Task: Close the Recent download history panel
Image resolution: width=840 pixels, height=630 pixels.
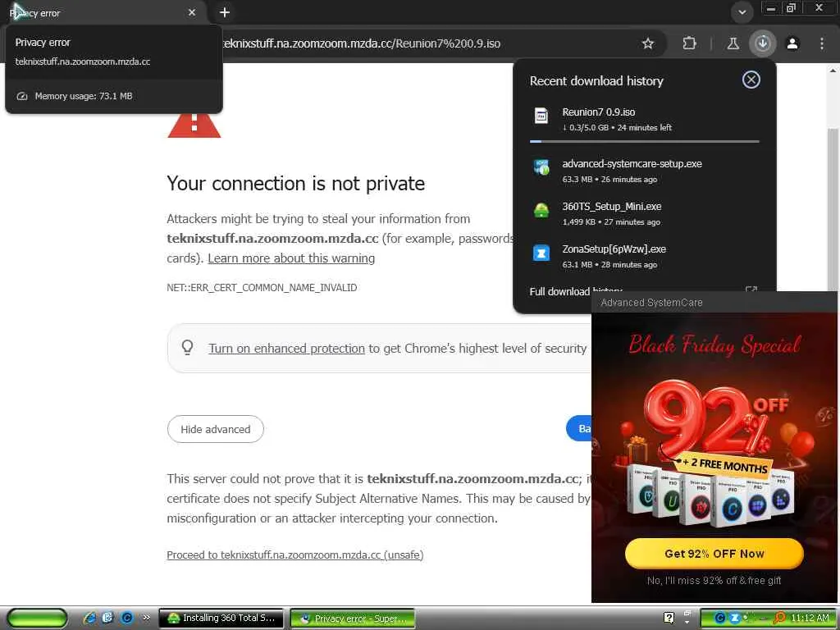Action: 751,80
